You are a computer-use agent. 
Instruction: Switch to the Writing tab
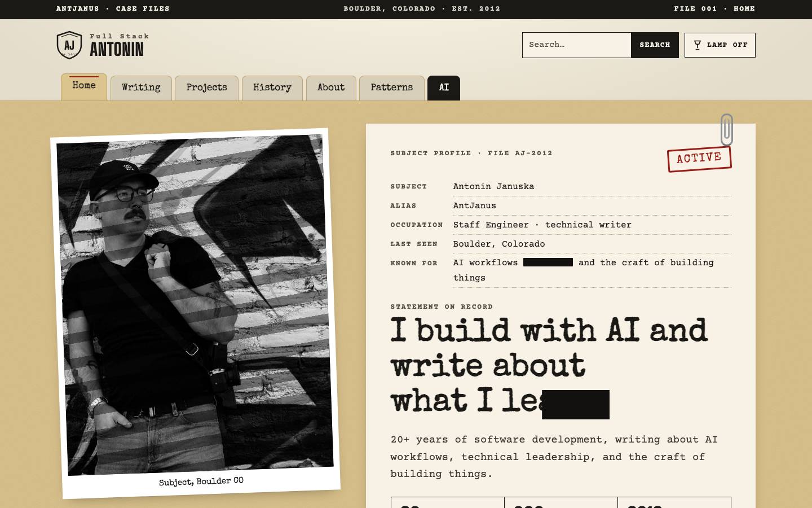tap(141, 88)
